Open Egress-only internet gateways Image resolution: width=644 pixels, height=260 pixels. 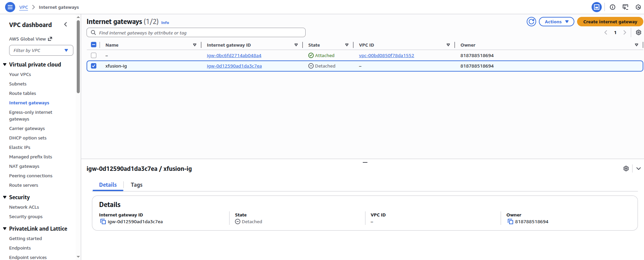coord(31,115)
